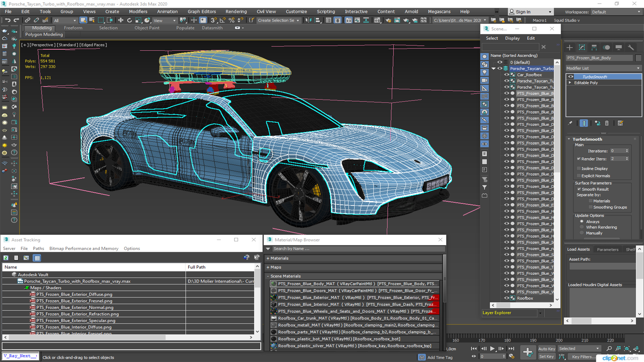Open Workspaces Default dropdown
Image resolution: width=644 pixels, height=362 pixels.
click(x=616, y=12)
